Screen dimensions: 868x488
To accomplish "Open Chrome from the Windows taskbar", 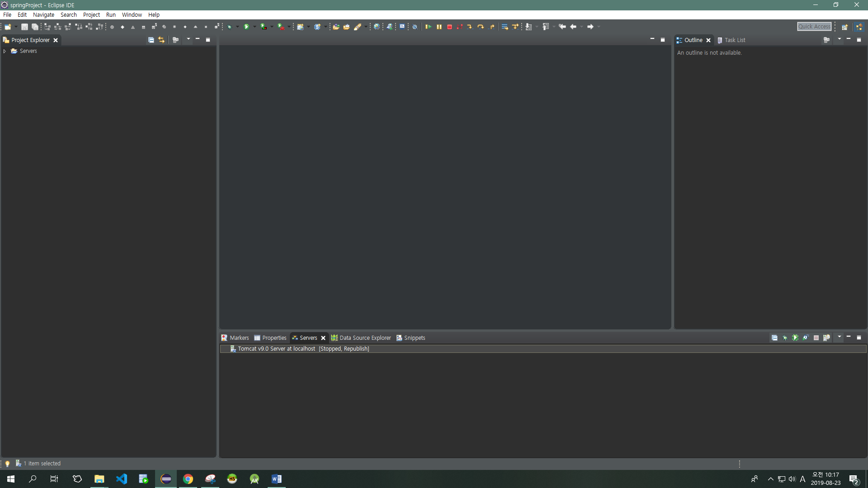I will point(188,479).
